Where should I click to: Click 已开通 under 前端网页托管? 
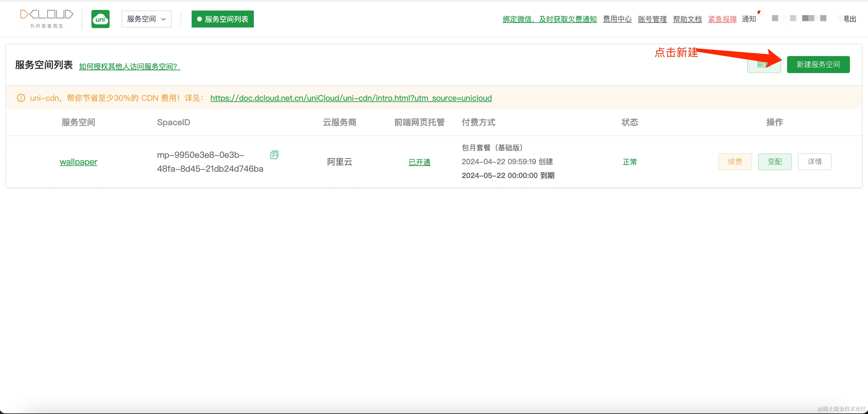click(x=419, y=162)
